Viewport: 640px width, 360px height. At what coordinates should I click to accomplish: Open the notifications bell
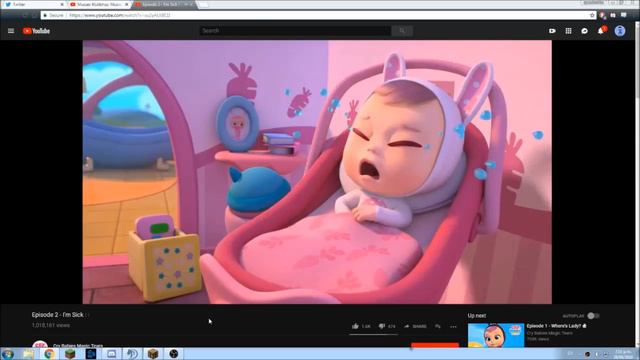(x=601, y=31)
